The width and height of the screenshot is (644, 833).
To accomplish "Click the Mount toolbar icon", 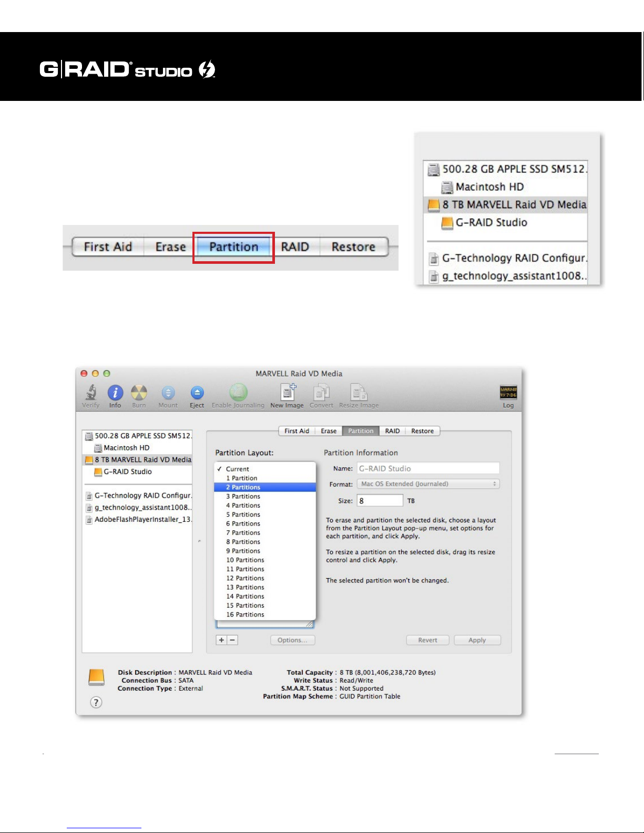I will click(x=168, y=393).
